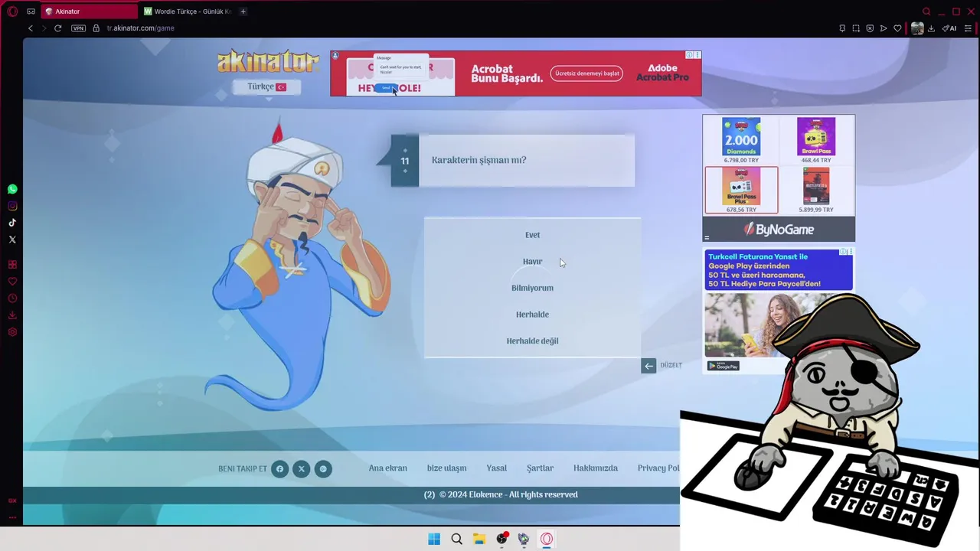Screen dimensions: 980x551
Task: Toggle the VPN badge
Action: pos(78,28)
